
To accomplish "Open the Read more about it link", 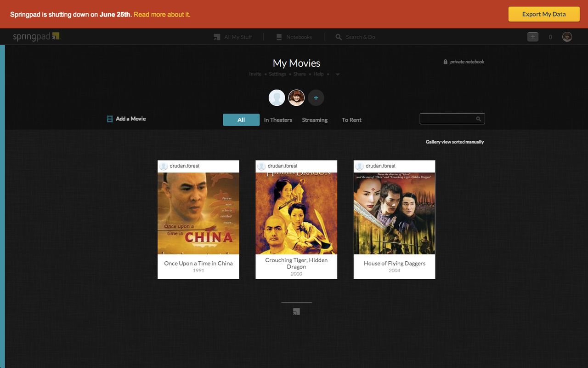I will (x=162, y=14).
